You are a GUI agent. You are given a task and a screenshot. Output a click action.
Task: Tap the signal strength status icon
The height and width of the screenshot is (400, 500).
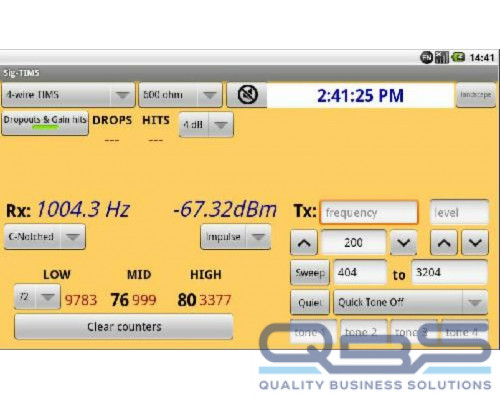(442, 57)
